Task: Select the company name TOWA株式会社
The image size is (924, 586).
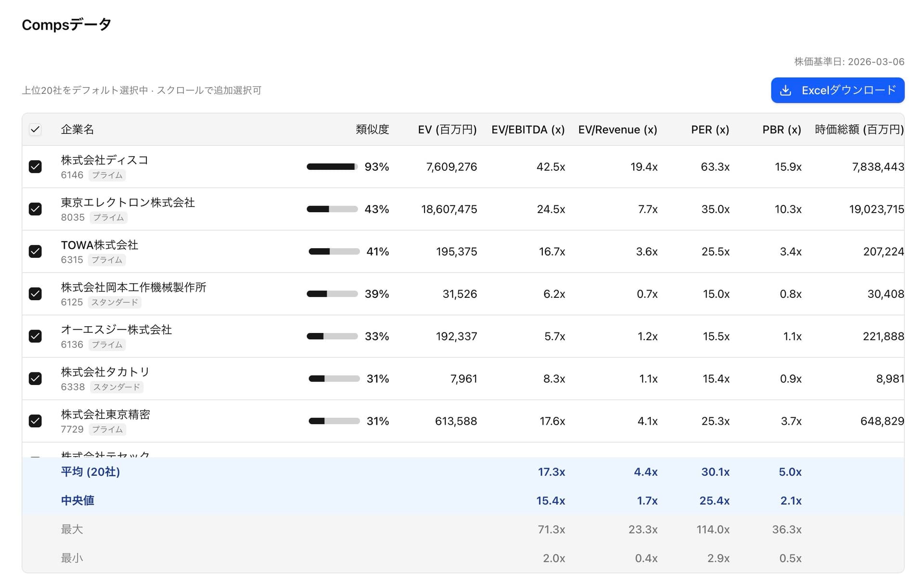Action: tap(100, 245)
